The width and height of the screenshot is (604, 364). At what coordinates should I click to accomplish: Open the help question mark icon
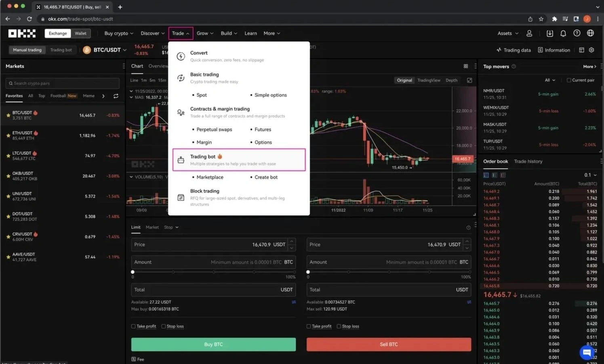coord(577,34)
